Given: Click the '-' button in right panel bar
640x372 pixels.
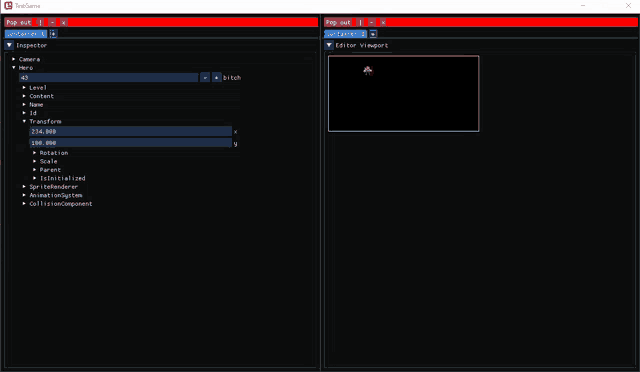Looking at the screenshot, I should (x=372, y=22).
